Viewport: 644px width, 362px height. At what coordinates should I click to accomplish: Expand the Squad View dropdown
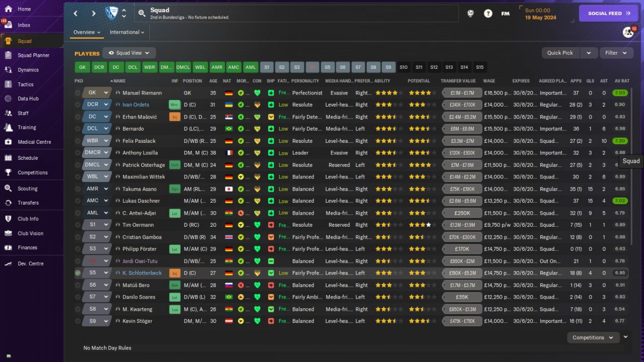129,53
